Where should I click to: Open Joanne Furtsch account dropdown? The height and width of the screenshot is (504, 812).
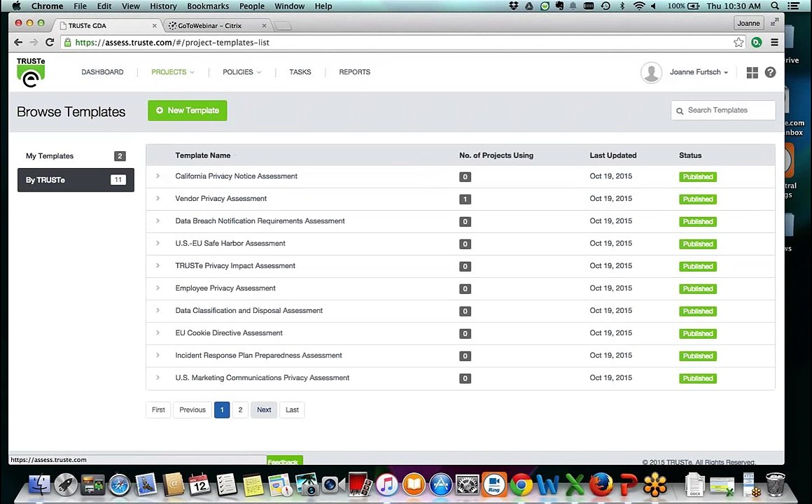point(699,72)
